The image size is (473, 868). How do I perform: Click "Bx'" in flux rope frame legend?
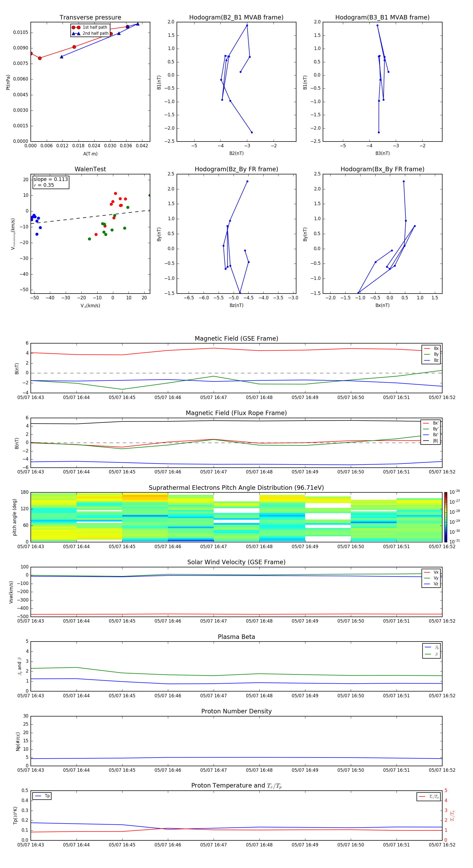click(431, 423)
